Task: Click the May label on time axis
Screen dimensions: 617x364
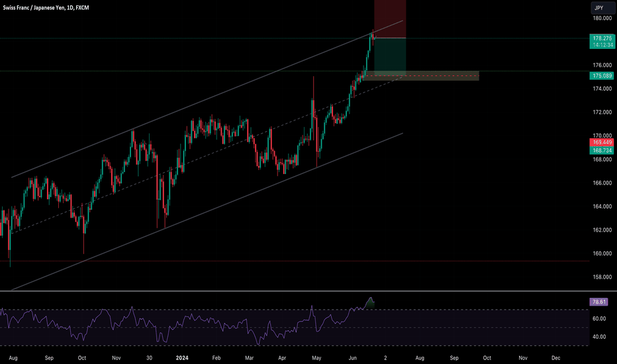Action: tap(316, 357)
